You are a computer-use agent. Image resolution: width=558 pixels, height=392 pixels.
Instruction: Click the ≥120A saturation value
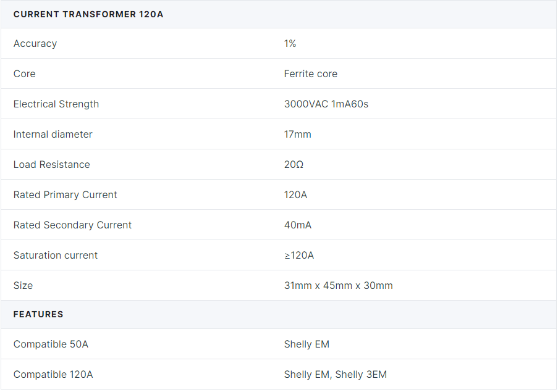click(299, 255)
